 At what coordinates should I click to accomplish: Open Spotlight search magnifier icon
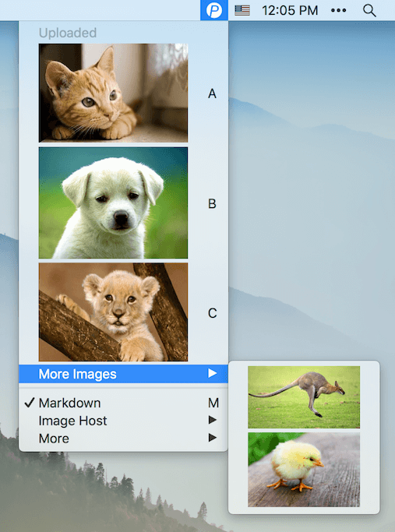point(369,11)
